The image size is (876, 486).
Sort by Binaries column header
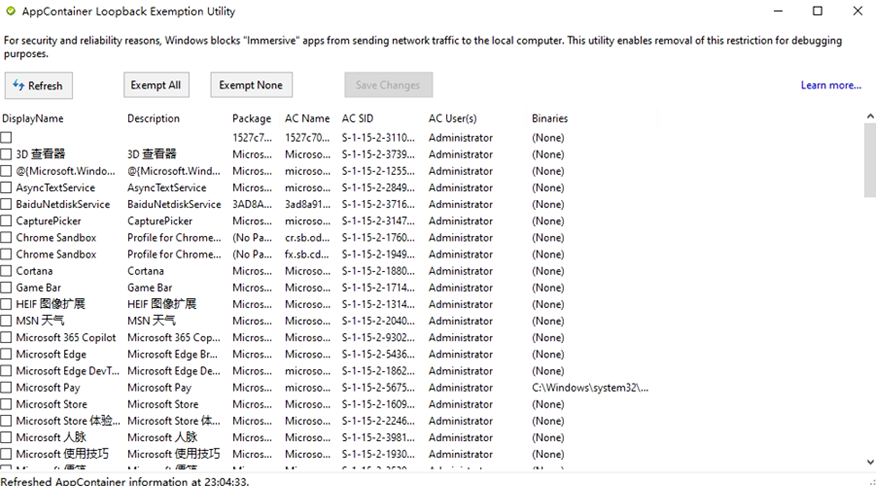tap(549, 119)
